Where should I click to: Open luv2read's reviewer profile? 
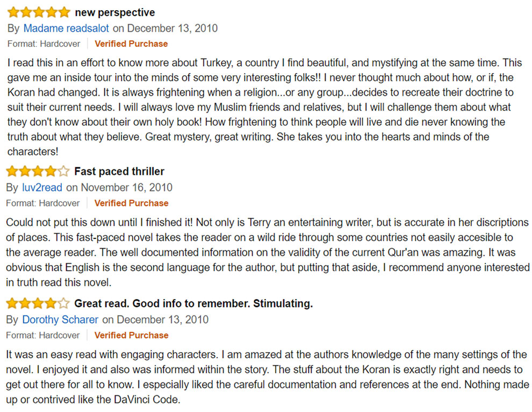[42, 188]
